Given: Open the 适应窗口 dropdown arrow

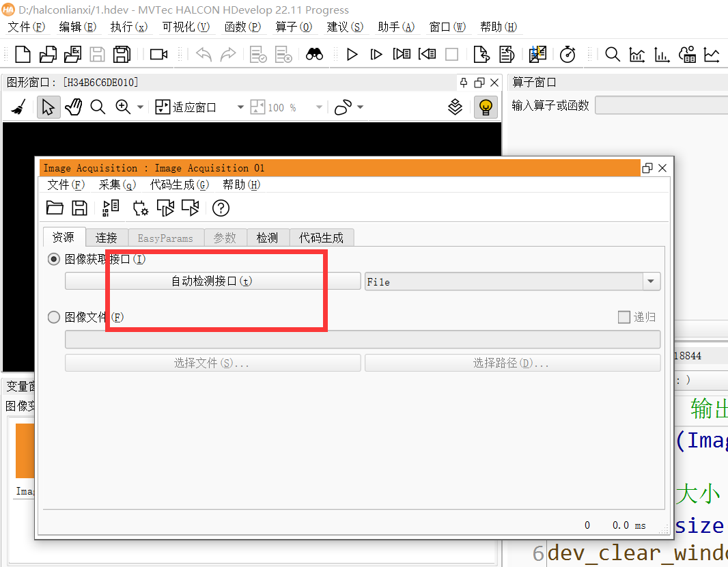Looking at the screenshot, I should (x=240, y=107).
